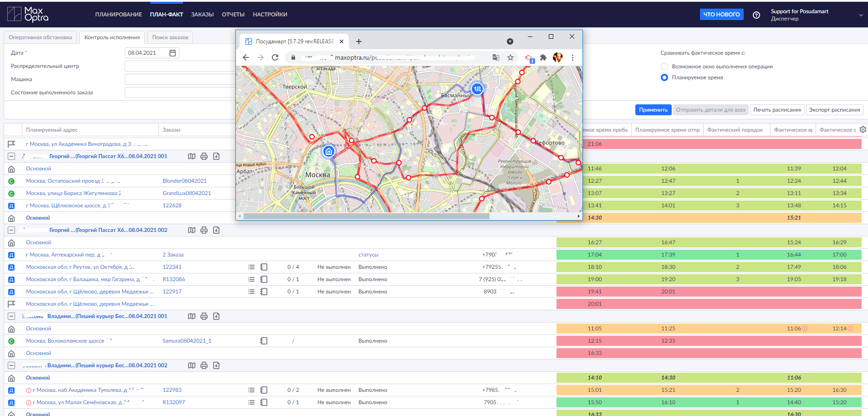Screen dimensions: 868x416
Task: Click print icon for route Пассат 002
Action: click(x=204, y=230)
